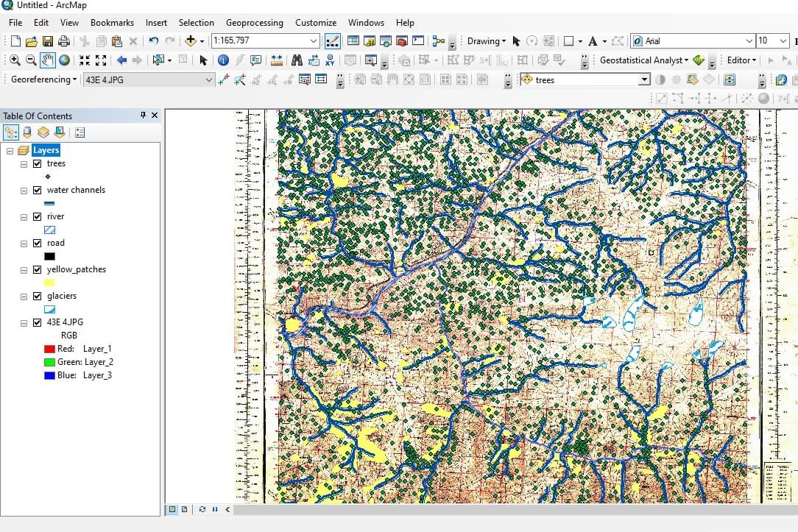Click the Full Extent globe icon
798x532 pixels.
point(64,60)
